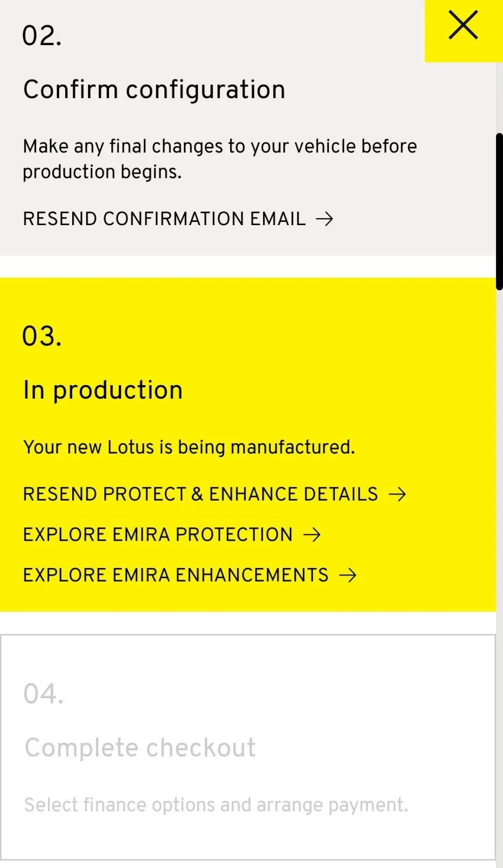Tap the disabled Complete checkout heading
The image size is (503, 868).
click(x=140, y=748)
